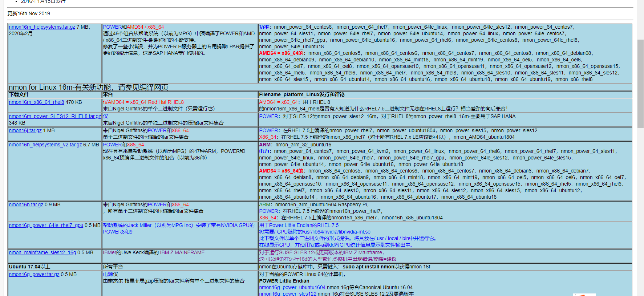The image size is (644, 296).
Task: Open nmon16g_power_64le_rhel7_gpu link
Action: tap(46, 225)
